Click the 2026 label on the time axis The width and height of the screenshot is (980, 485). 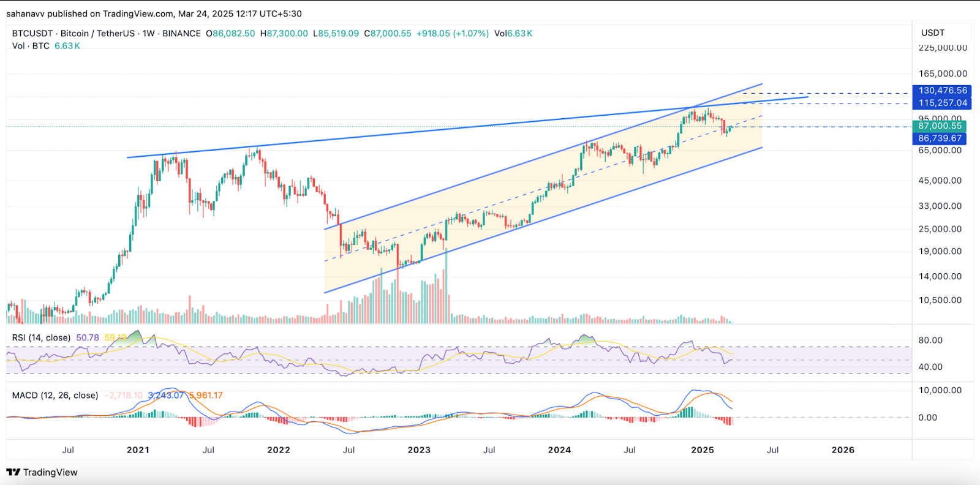pyautogui.click(x=843, y=450)
